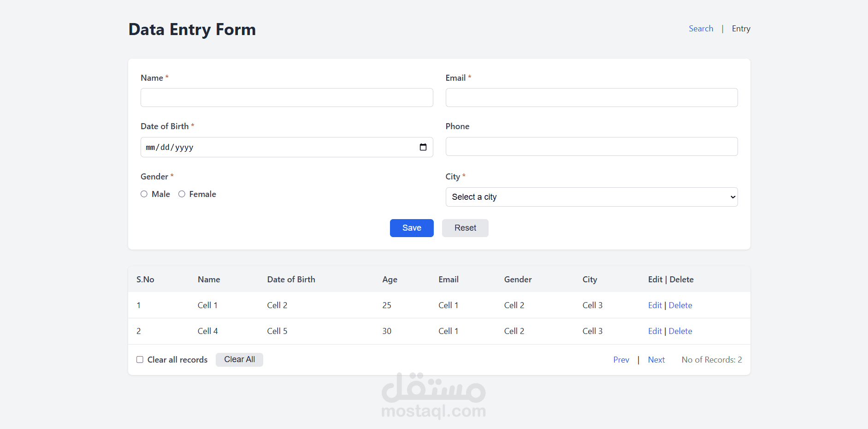Reset the data entry form

tap(465, 228)
